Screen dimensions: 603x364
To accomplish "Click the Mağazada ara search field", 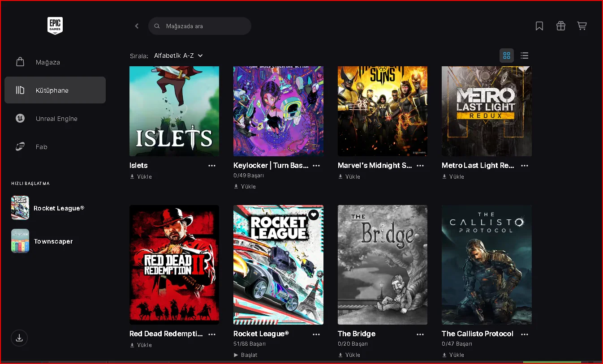I will pyautogui.click(x=200, y=26).
